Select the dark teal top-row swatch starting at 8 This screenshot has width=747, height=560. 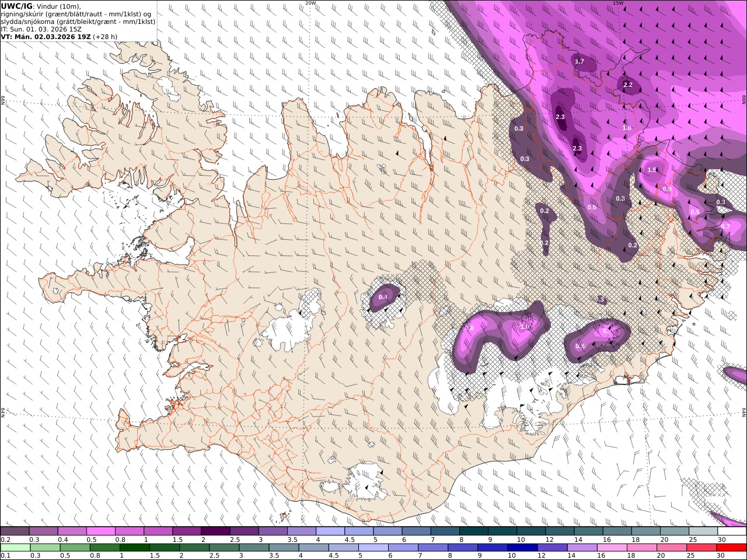point(473,531)
